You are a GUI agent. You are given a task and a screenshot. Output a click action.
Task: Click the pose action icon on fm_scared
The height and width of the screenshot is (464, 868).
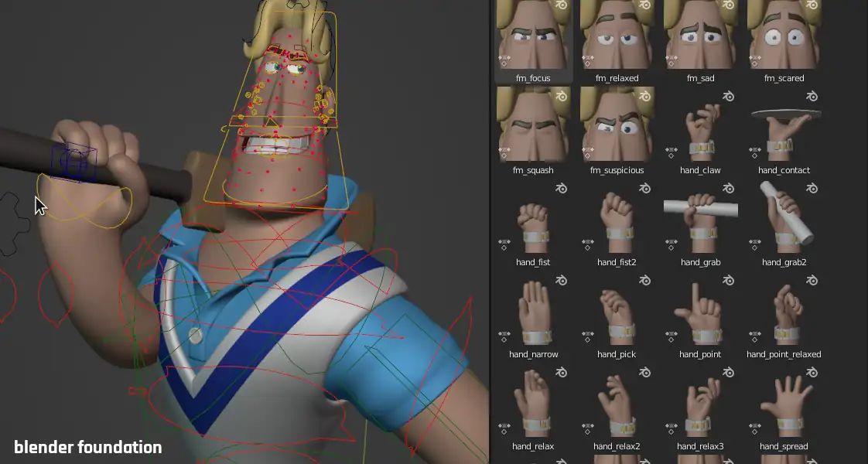[x=754, y=60]
